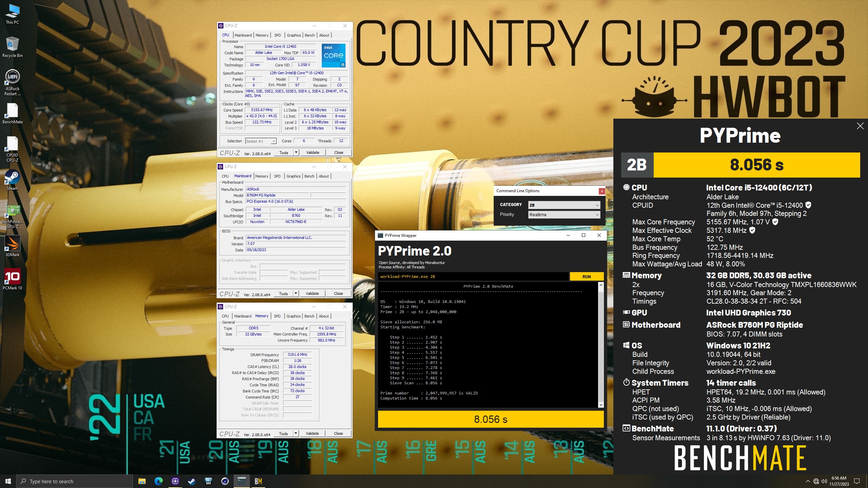Click 'Computation time : 8.056 s' console line

411,398
